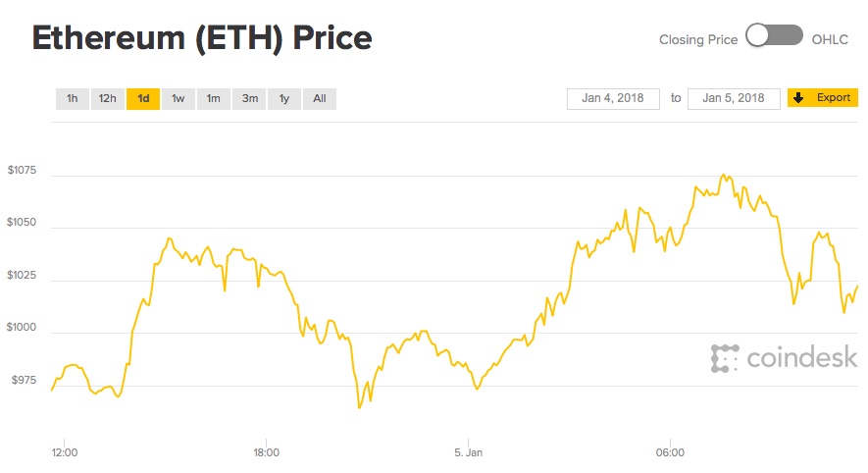Select the 1h time range
The image size is (868, 473).
tap(72, 98)
